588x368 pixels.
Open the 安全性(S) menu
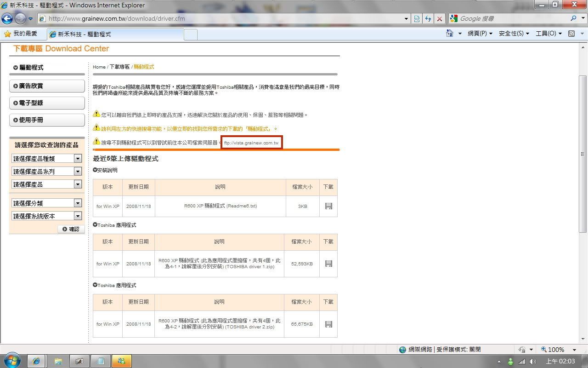tap(514, 34)
